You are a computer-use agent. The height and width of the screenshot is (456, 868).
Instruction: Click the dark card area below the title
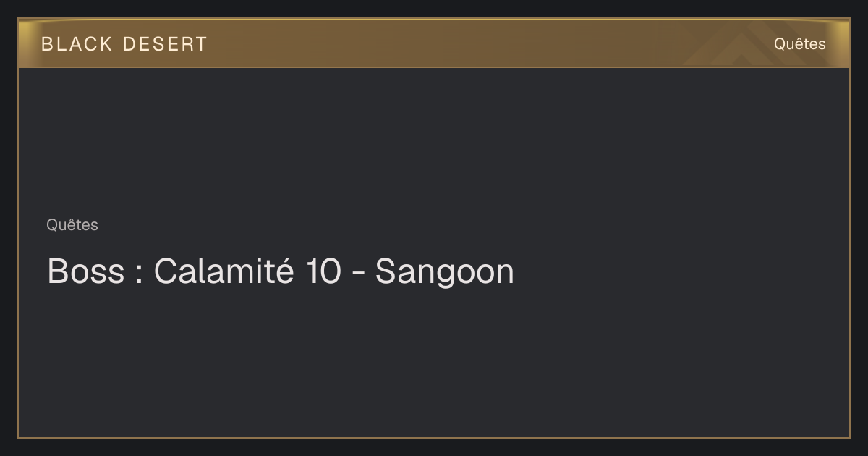coord(434,362)
